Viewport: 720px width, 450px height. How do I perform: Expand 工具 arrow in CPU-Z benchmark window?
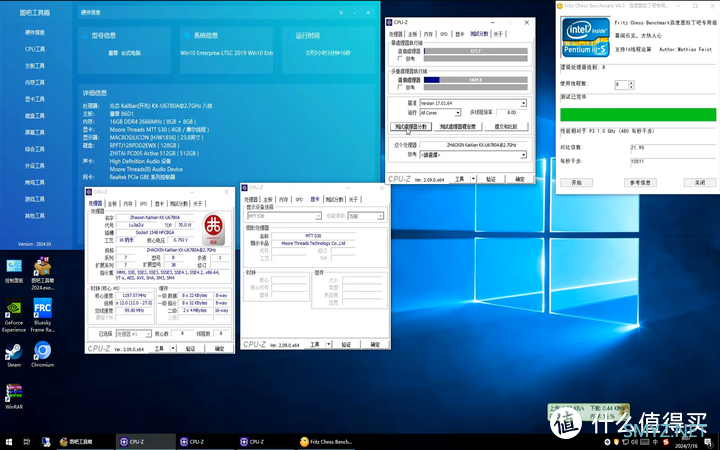[x=473, y=179]
